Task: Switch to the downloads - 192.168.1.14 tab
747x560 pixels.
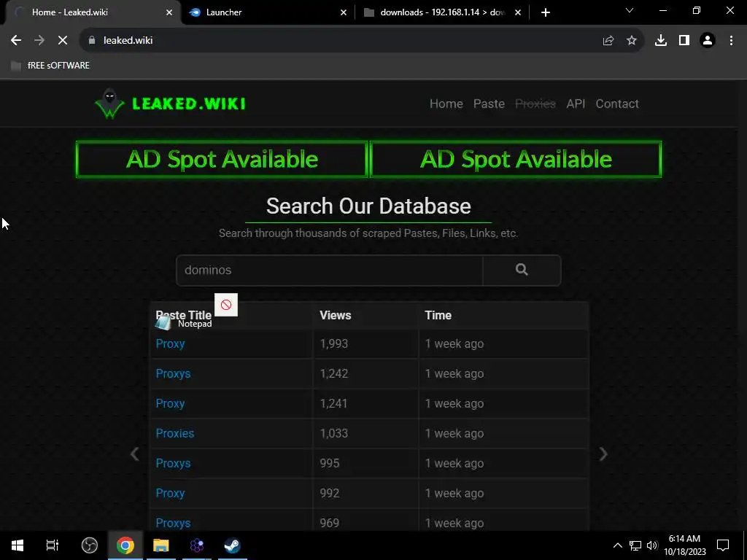Action: coord(441,12)
